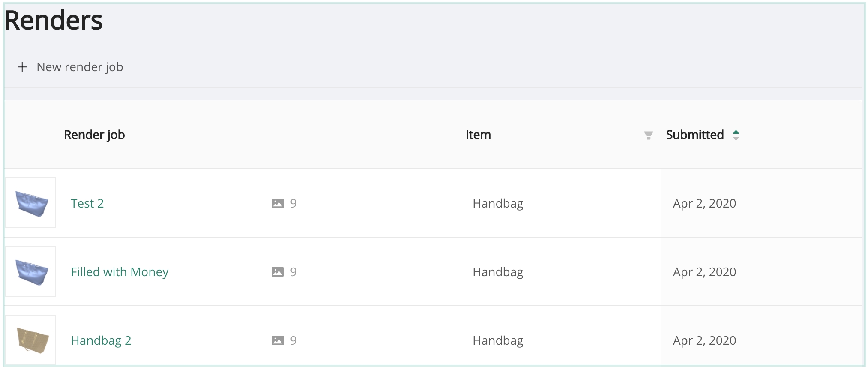Image resolution: width=868 pixels, height=367 pixels.
Task: Click the image count icon for Handbag 2
Action: pos(278,340)
